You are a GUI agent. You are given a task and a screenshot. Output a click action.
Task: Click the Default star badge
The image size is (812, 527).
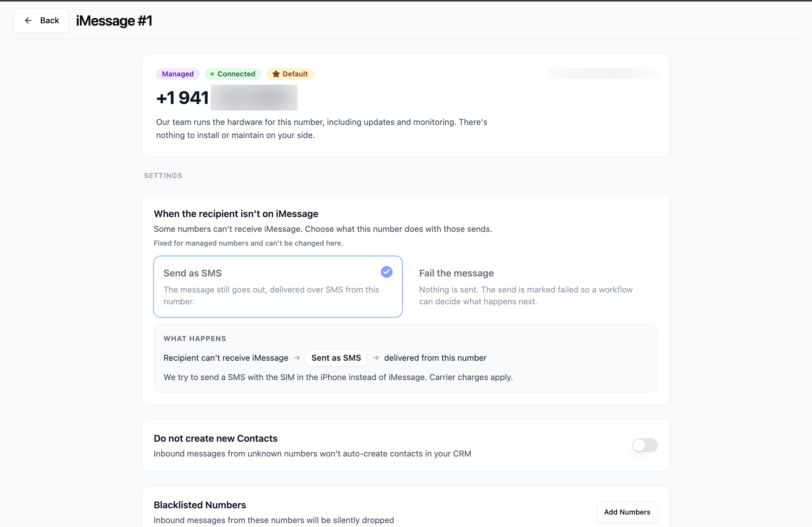[290, 74]
